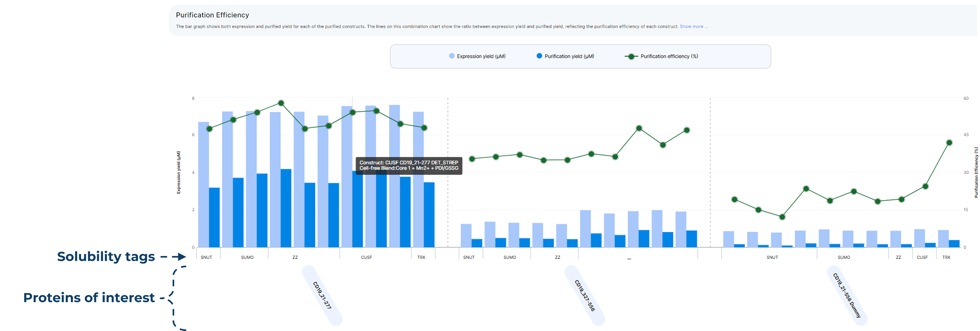Toggle the Expression yield legend marker
Viewport: 980px width, 331px height.
click(x=452, y=56)
